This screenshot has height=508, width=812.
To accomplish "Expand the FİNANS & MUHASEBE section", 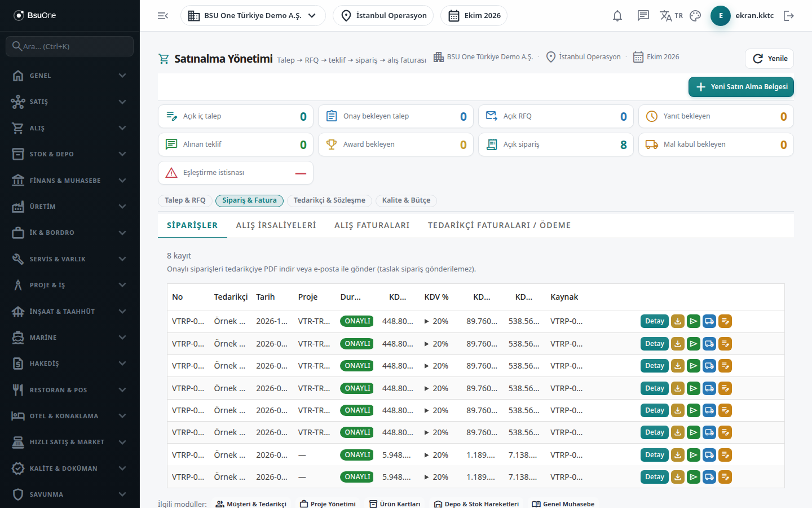I will pos(70,181).
